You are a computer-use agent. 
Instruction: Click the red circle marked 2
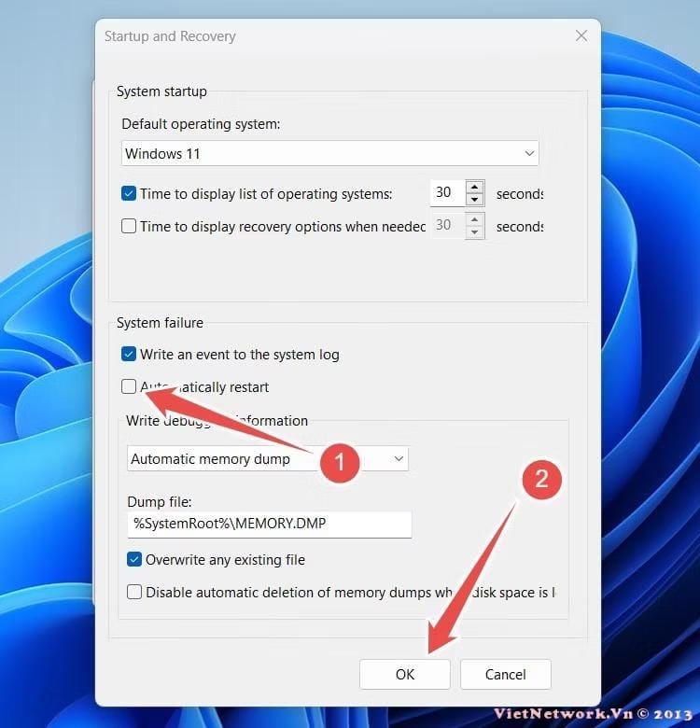click(x=541, y=480)
